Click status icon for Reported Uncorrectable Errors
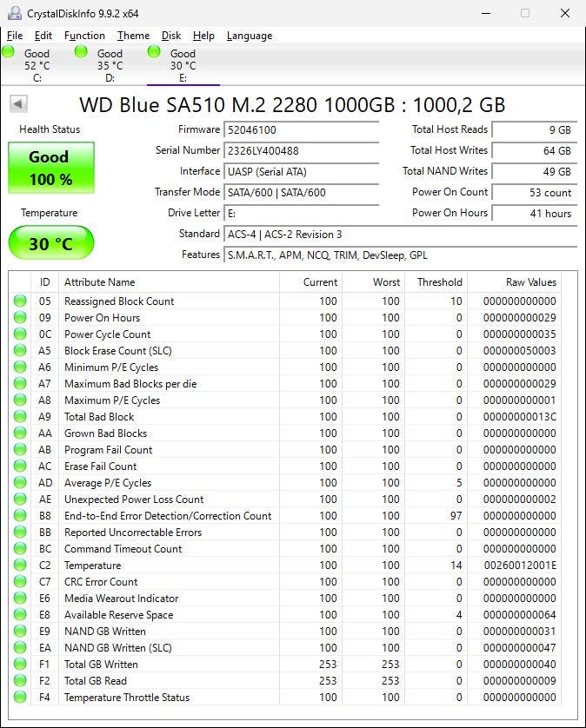This screenshot has width=586, height=728. (x=20, y=532)
